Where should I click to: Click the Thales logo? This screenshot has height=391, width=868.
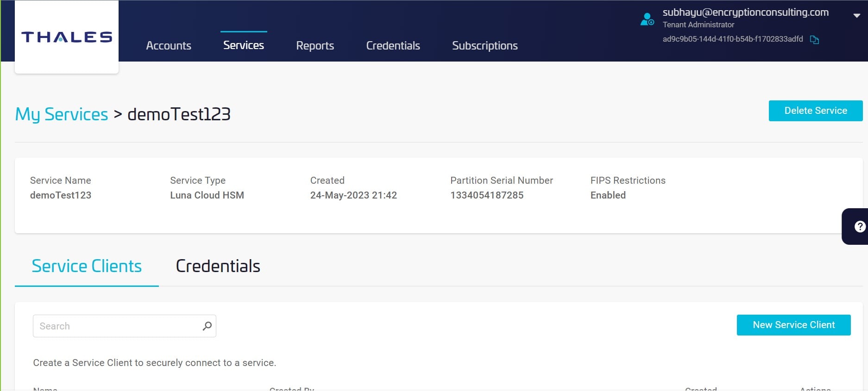pyautogui.click(x=67, y=37)
